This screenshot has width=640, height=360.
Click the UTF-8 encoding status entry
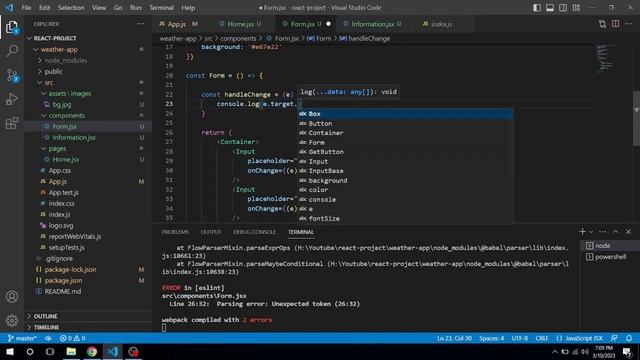point(520,338)
